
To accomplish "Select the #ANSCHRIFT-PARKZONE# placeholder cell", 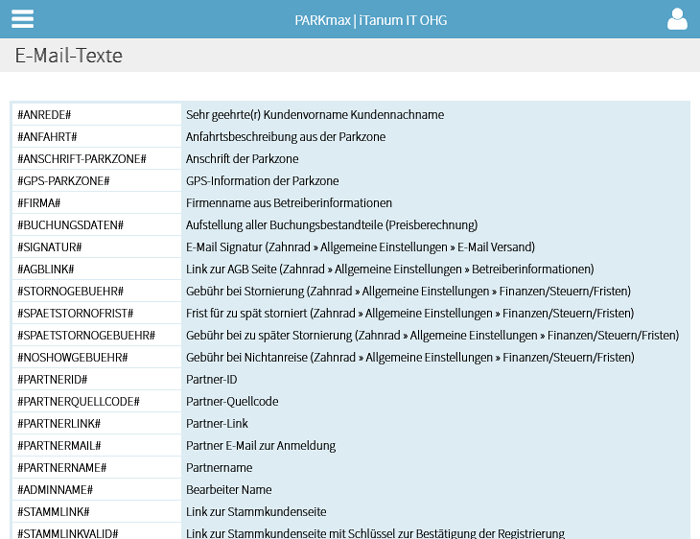I will (x=96, y=159).
